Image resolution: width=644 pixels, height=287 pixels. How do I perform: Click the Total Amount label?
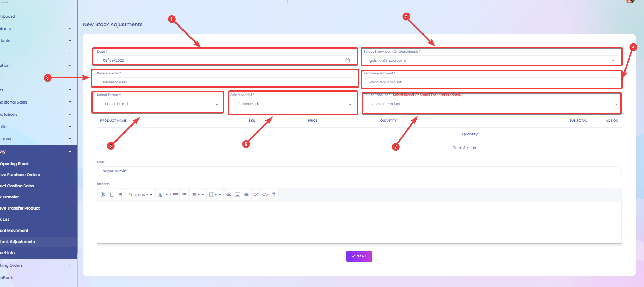point(465,148)
